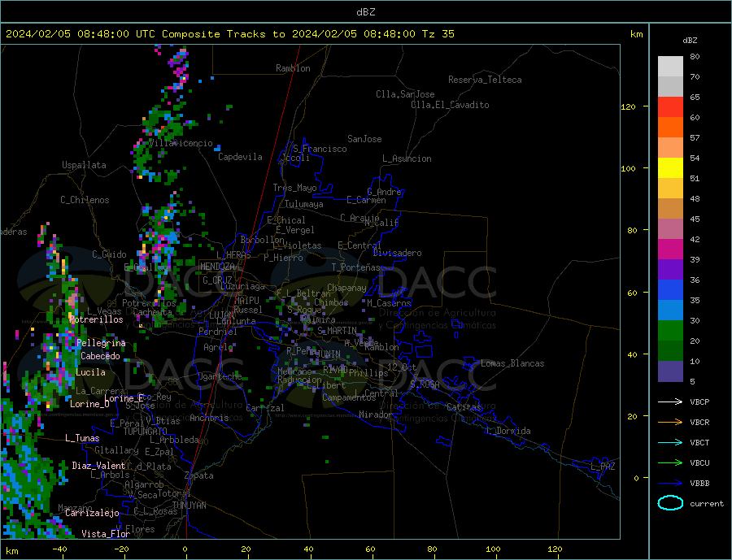
Task: Click the 'Vista_Flor' pink label
Action: (106, 534)
